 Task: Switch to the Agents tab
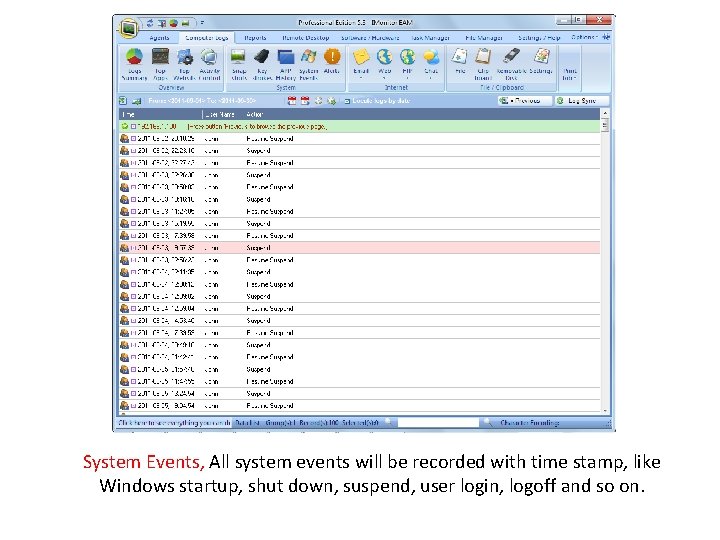click(x=159, y=38)
